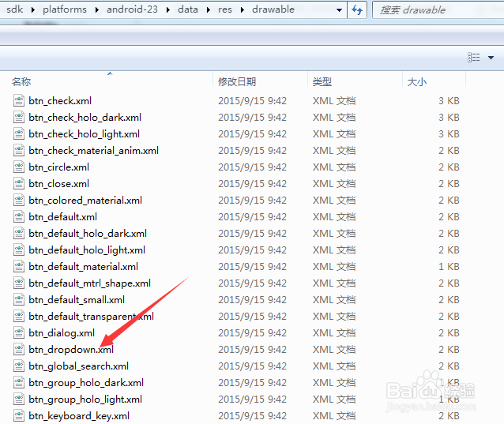Click drawable folder in breadcrumb

[x=273, y=9]
